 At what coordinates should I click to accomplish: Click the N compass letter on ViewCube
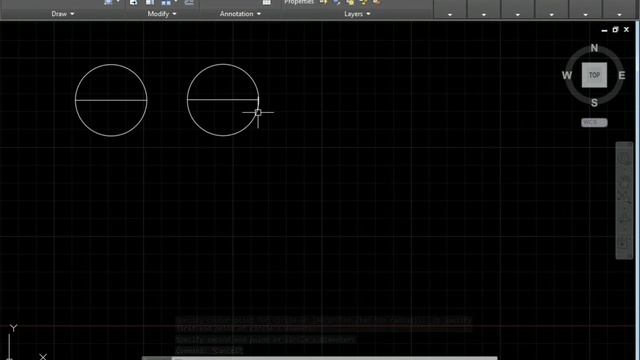pos(594,48)
